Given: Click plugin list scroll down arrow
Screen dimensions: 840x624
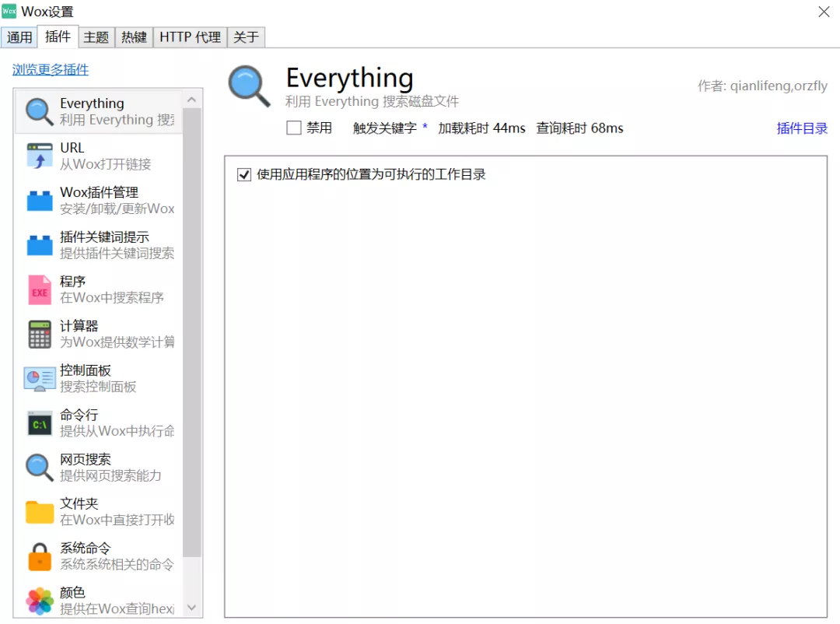Looking at the screenshot, I should pos(192,608).
